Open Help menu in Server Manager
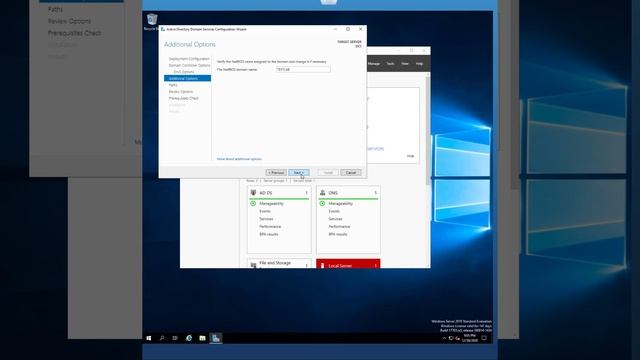 coord(419,64)
